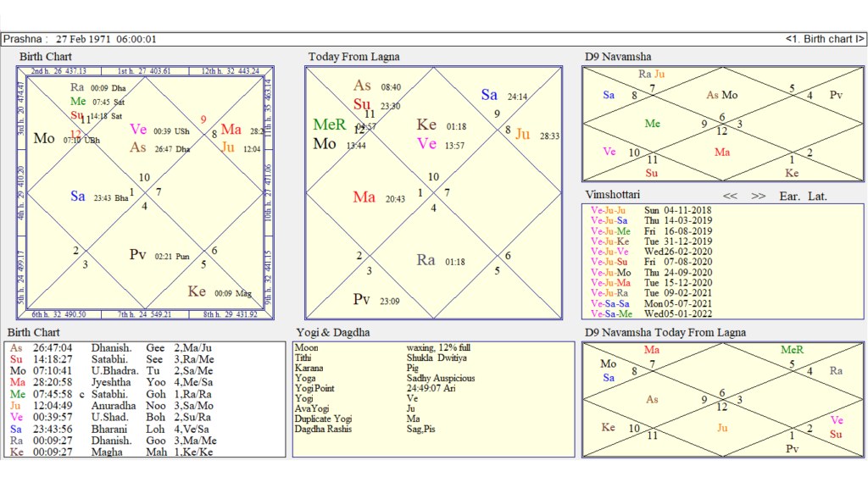Click the '2nd h. 26 437.13' house label
This screenshot has width=868, height=488.
point(58,71)
